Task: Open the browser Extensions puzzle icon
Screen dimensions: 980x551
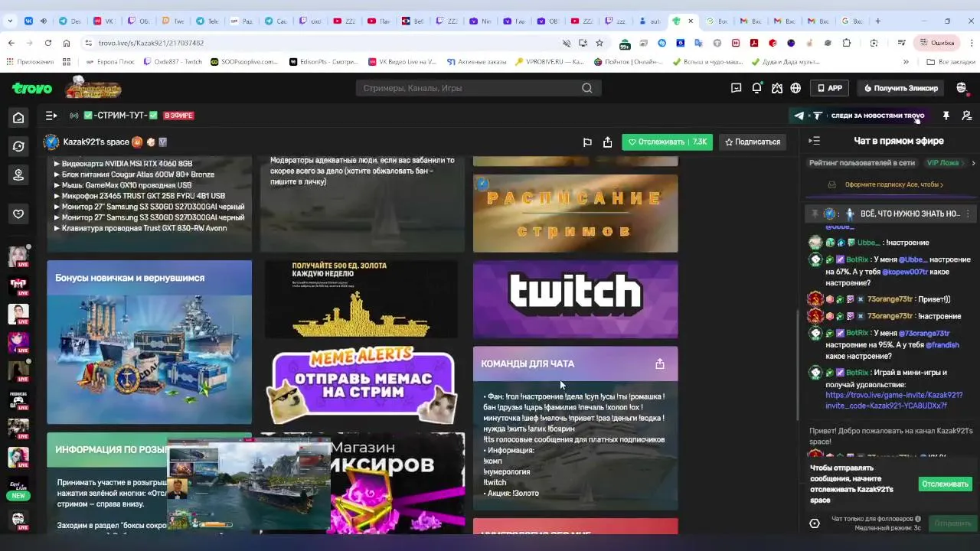Action: [846, 43]
